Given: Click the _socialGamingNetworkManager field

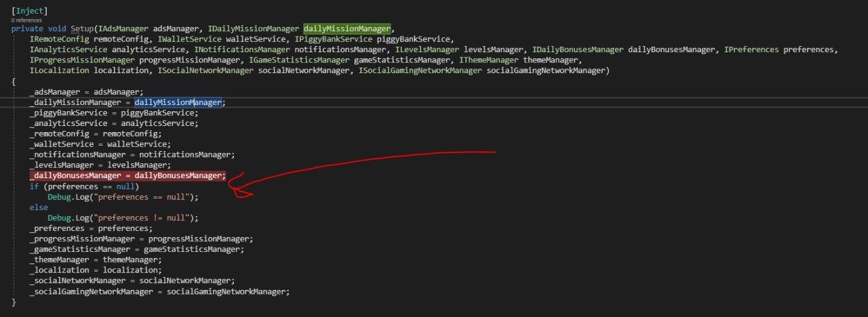Looking at the screenshot, I should click(x=92, y=291).
